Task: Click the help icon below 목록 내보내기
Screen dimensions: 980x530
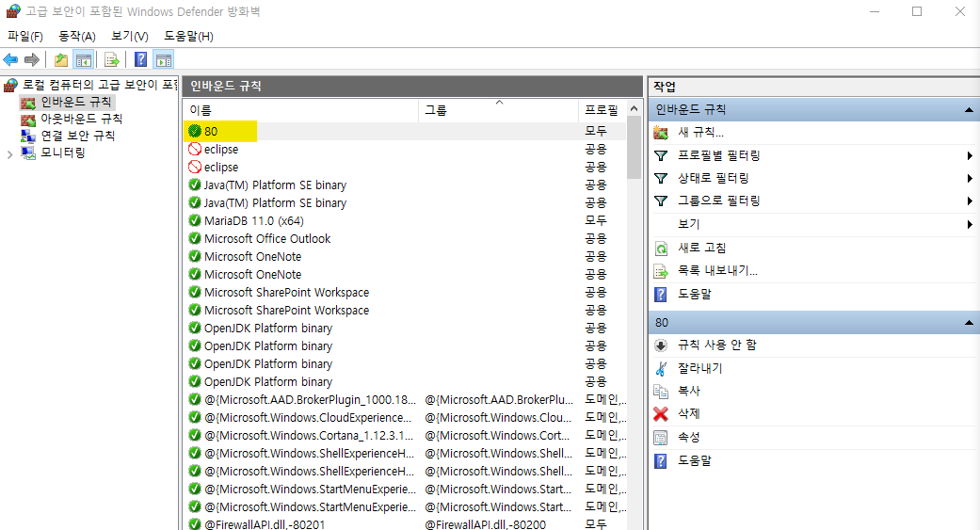Action: (x=661, y=294)
